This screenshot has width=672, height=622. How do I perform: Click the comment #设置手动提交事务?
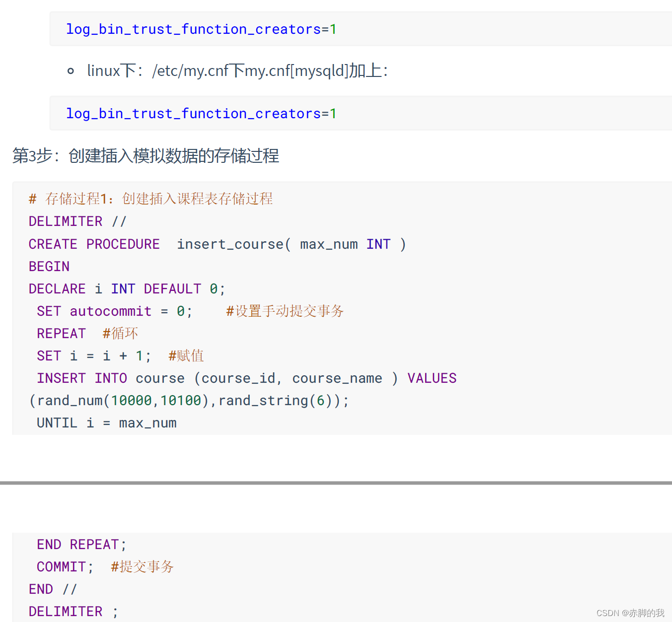(x=285, y=311)
